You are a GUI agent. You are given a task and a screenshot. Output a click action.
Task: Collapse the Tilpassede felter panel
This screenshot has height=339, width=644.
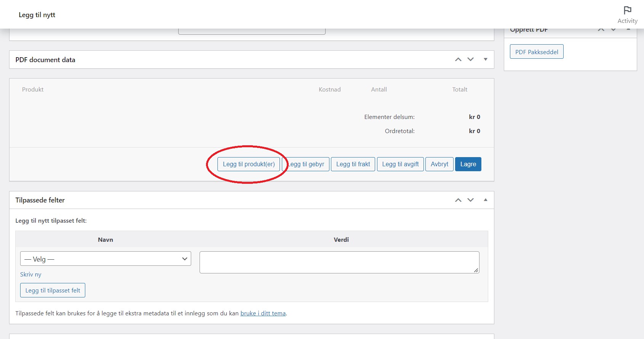486,200
